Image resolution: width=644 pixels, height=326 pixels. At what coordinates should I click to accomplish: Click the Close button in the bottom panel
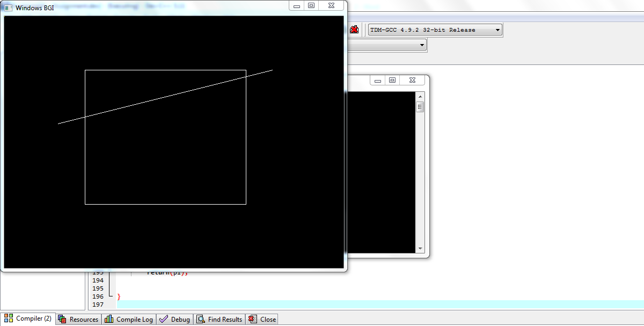pos(263,318)
